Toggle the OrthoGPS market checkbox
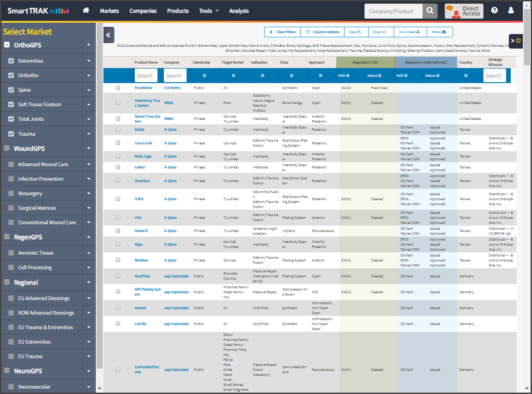The width and height of the screenshot is (532, 394). [7, 45]
